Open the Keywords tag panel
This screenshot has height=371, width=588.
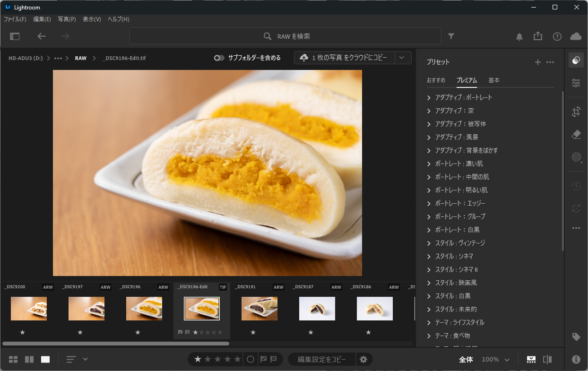pos(576,337)
